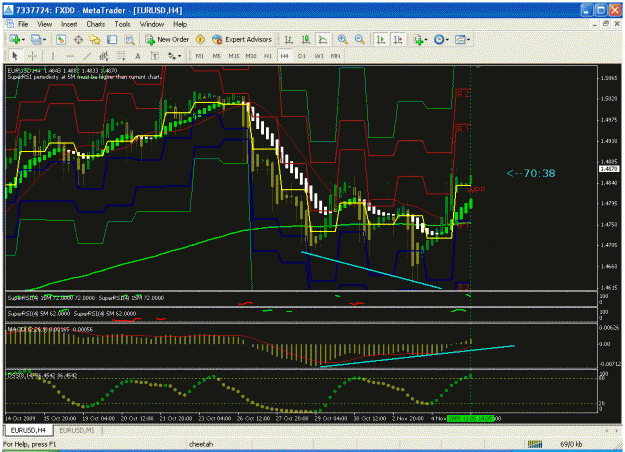The height and width of the screenshot is (452, 625).
Task: Select the vertical line drawing tool
Action: click(x=53, y=56)
